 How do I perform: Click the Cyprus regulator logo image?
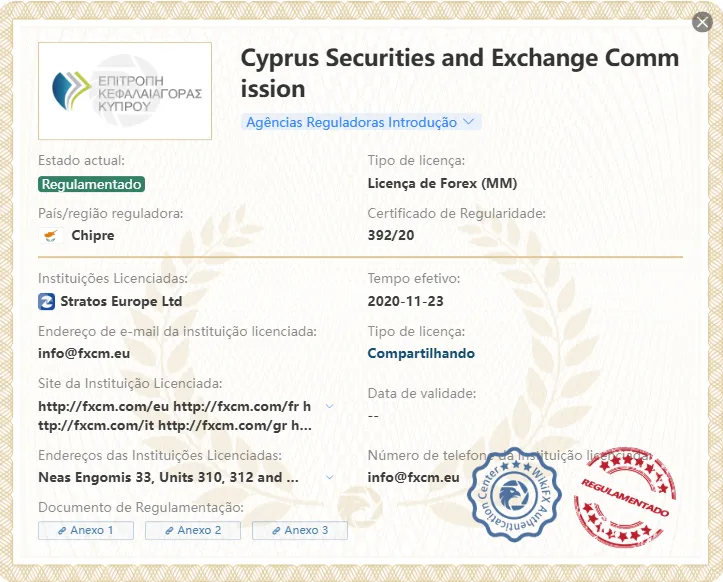(125, 91)
